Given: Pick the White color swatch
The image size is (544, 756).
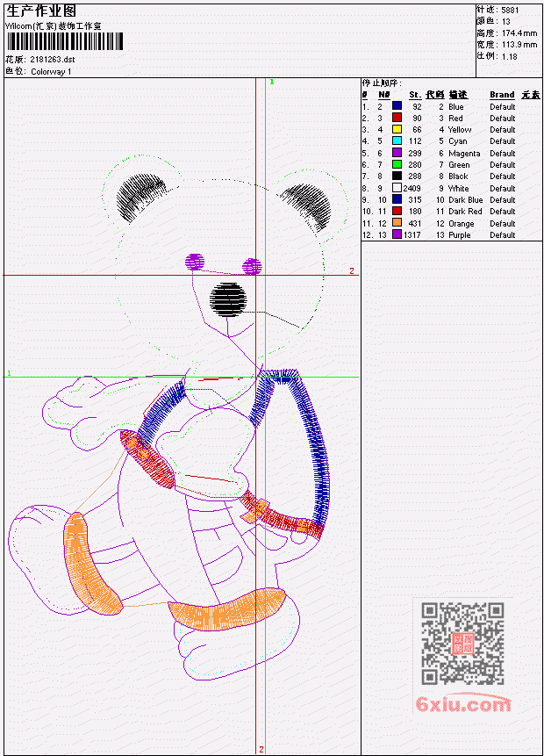Looking at the screenshot, I should (397, 188).
